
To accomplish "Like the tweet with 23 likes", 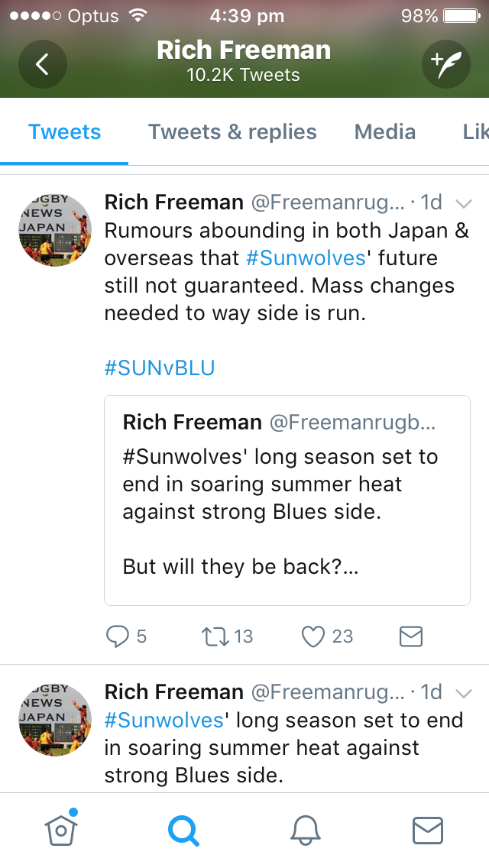I will point(313,636).
